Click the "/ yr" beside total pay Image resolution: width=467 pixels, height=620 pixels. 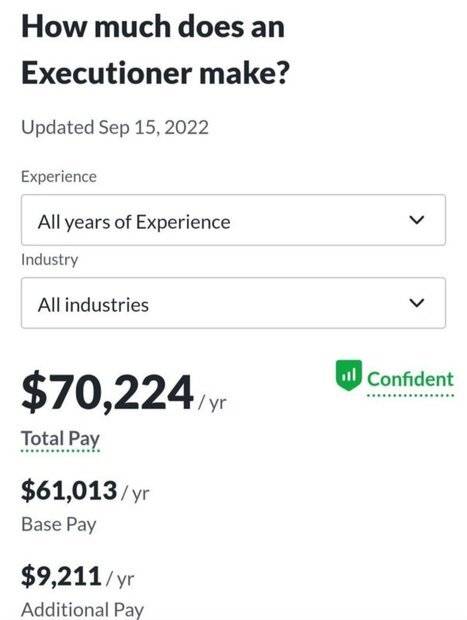click(212, 403)
